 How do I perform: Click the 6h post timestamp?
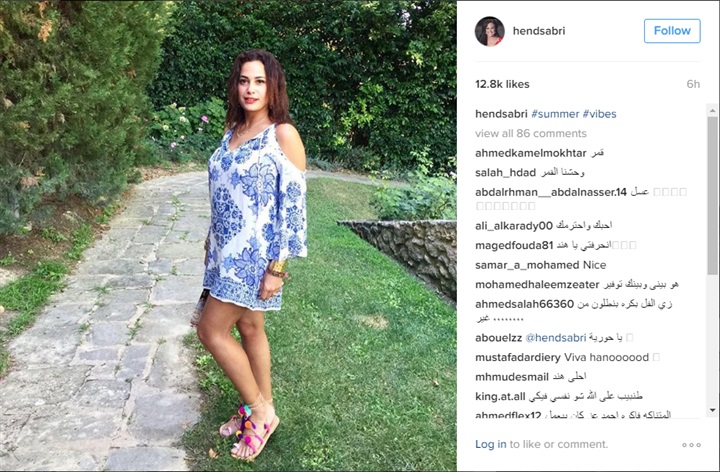(693, 84)
